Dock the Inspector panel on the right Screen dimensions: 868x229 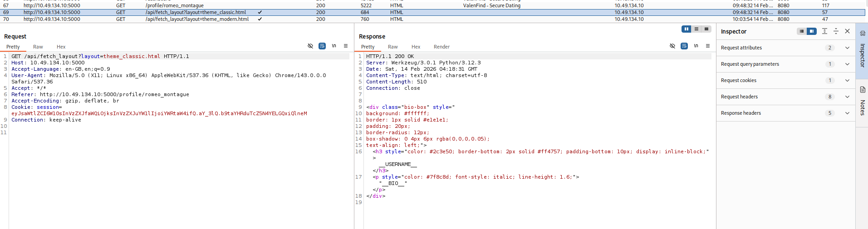812,31
